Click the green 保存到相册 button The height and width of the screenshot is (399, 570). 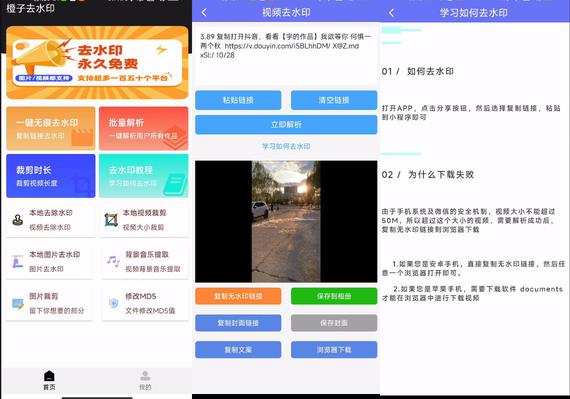coord(334,296)
